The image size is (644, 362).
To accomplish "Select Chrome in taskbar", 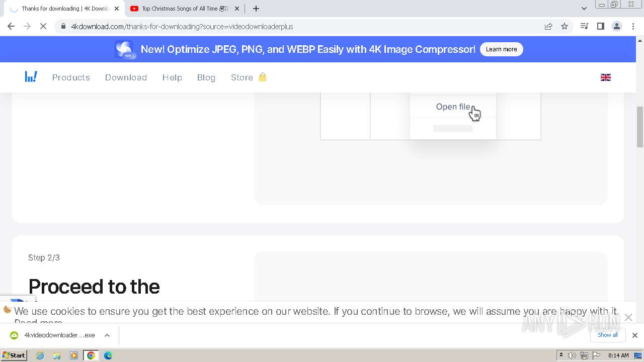I will [x=91, y=355].
